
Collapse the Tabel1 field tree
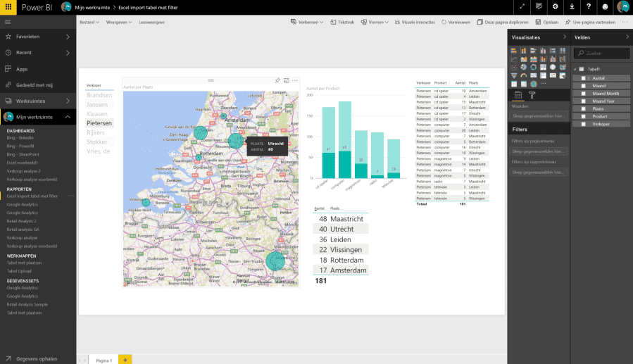coord(575,69)
